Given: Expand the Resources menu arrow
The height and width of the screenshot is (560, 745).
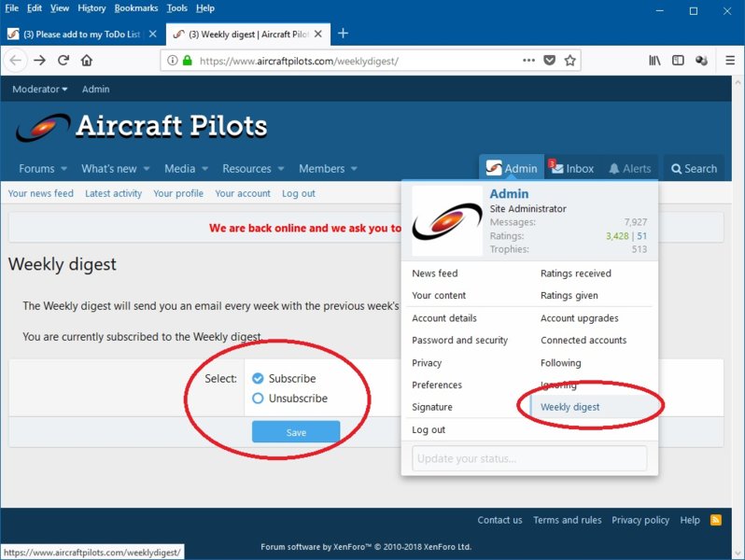Looking at the screenshot, I should coord(281,169).
